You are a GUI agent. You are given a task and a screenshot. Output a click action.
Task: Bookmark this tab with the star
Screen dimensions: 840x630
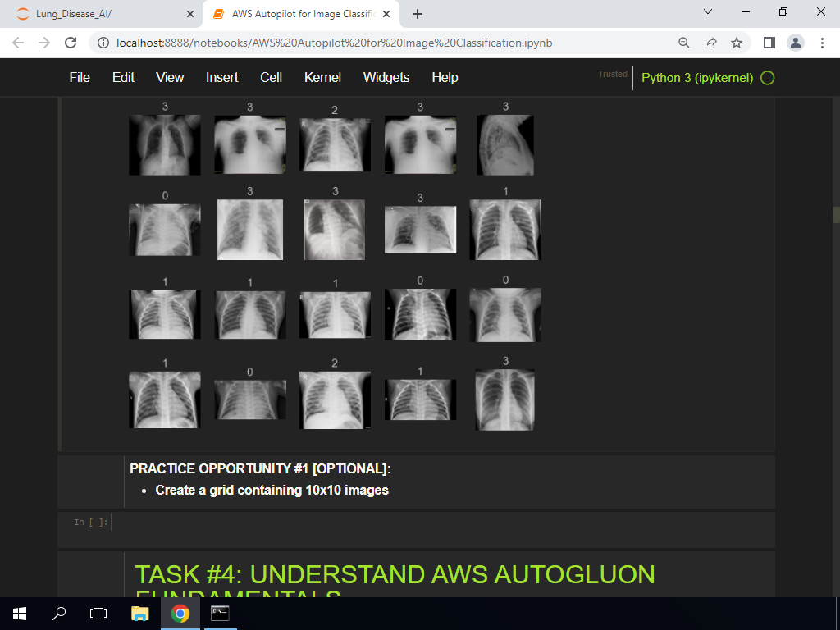tap(737, 43)
